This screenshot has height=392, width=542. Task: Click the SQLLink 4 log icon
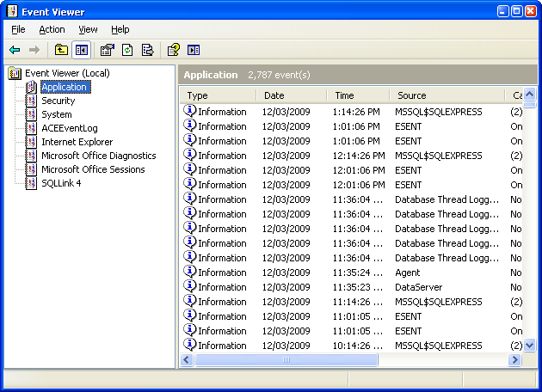[31, 183]
